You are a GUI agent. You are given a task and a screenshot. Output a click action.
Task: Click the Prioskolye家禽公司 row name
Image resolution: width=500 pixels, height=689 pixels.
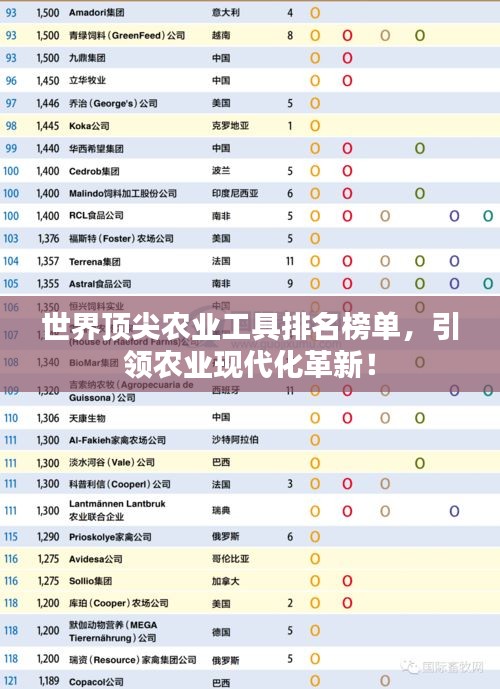[x=110, y=537]
